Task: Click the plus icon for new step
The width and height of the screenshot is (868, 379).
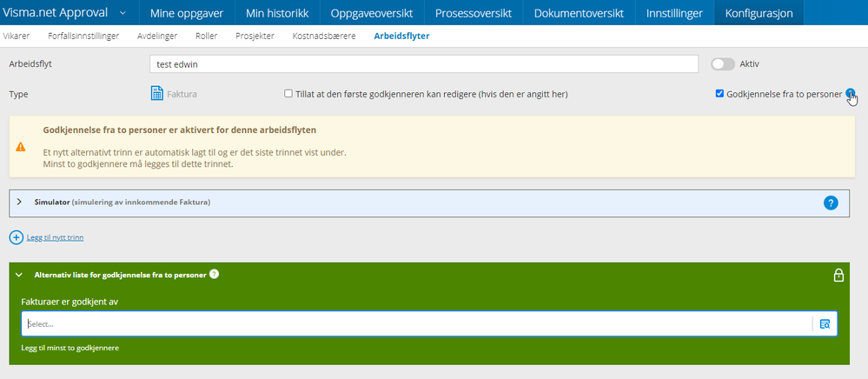Action: coord(17,237)
